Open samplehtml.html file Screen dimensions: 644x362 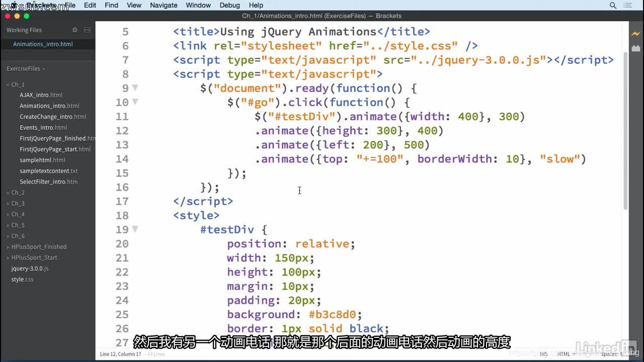click(x=42, y=160)
